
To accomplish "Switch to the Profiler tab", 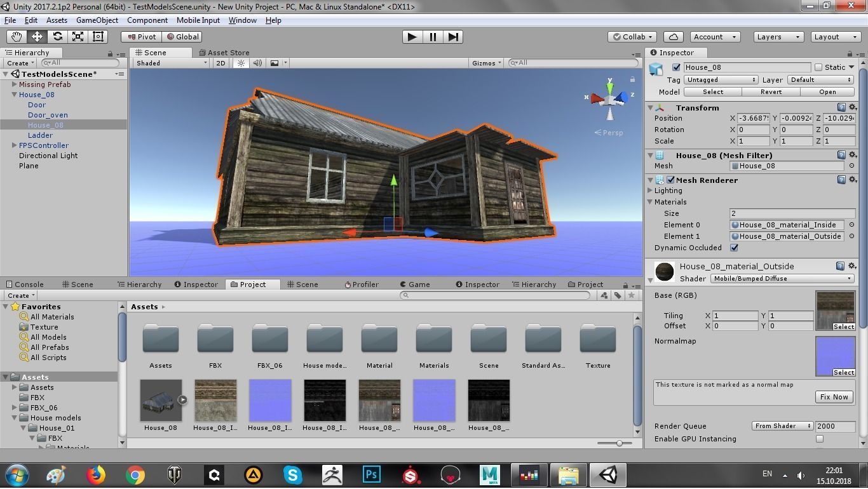I will tap(362, 285).
